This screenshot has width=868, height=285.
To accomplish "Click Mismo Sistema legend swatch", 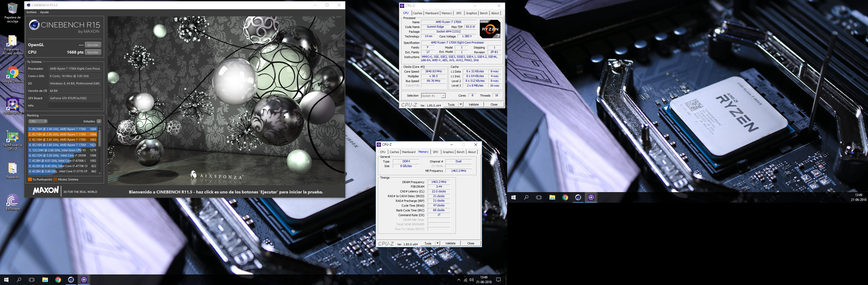I will click(55, 179).
